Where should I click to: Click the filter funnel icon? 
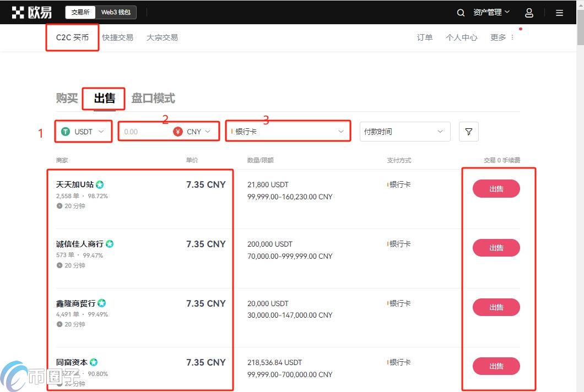pos(468,132)
